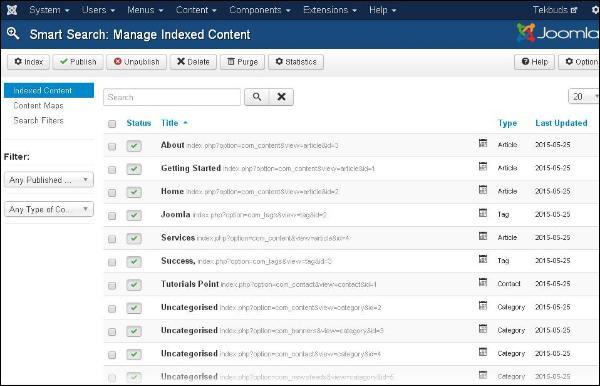Open the Content menu
The height and width of the screenshot is (386, 600).
pyautogui.click(x=196, y=10)
